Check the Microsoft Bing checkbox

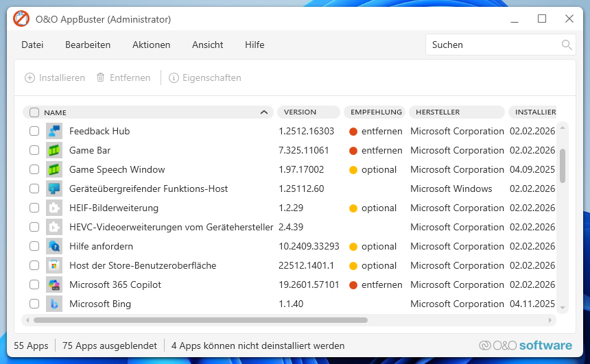34,304
